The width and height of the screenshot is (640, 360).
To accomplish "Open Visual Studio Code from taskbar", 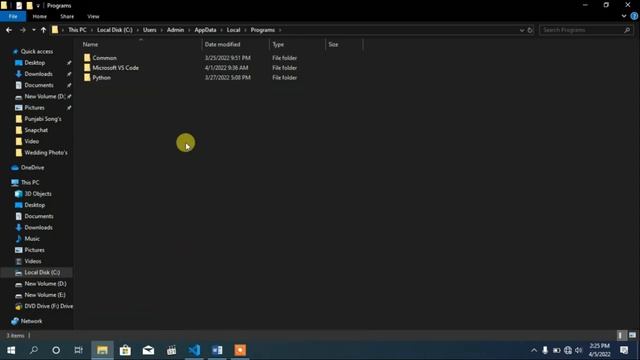I will [x=194, y=350].
